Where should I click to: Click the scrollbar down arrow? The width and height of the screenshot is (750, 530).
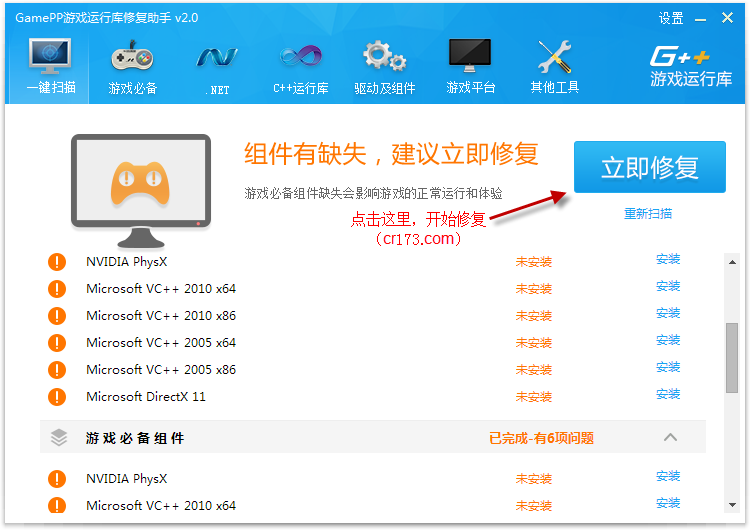click(732, 507)
